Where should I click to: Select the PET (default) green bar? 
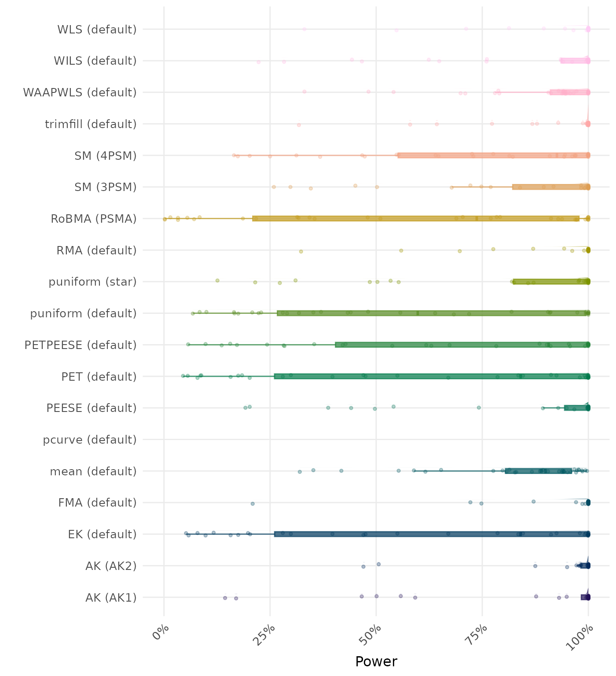pyautogui.click(x=431, y=376)
